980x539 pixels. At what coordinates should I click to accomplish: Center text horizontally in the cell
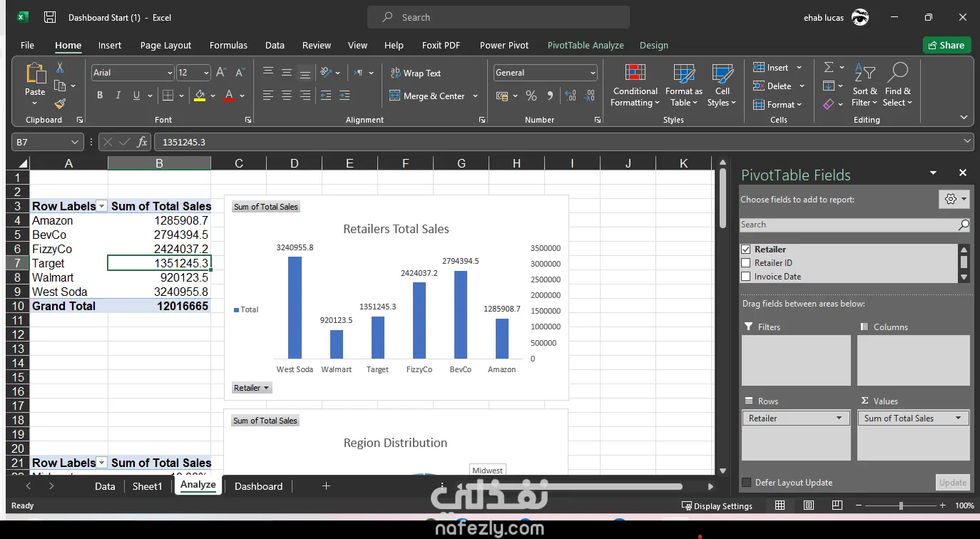click(x=287, y=96)
